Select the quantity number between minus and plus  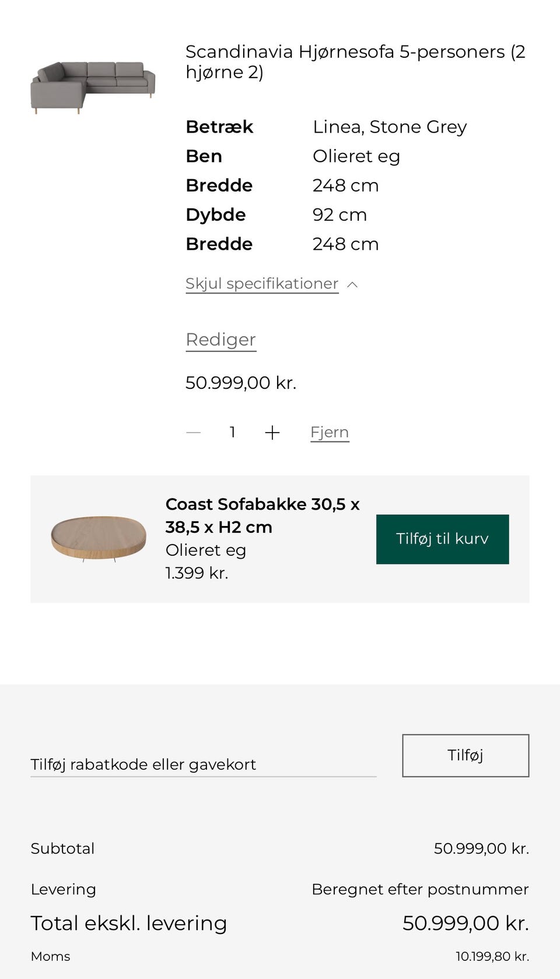[232, 433]
